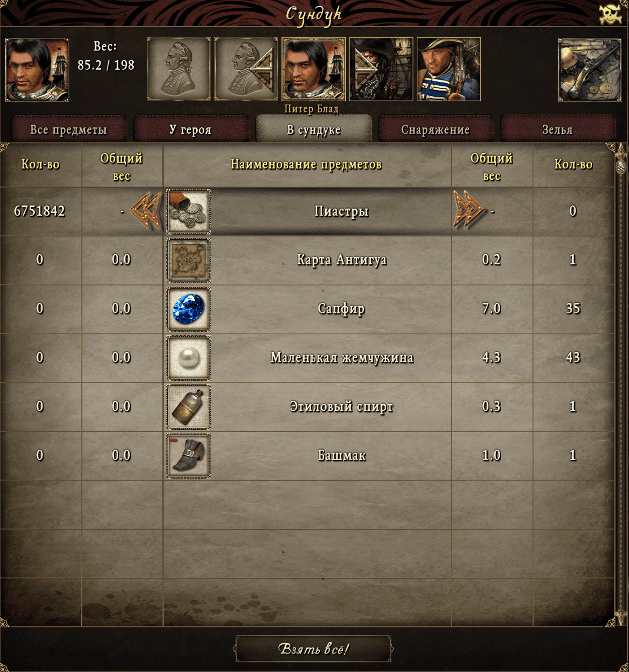
Task: Select the small pearl item icon
Action: pos(189,358)
